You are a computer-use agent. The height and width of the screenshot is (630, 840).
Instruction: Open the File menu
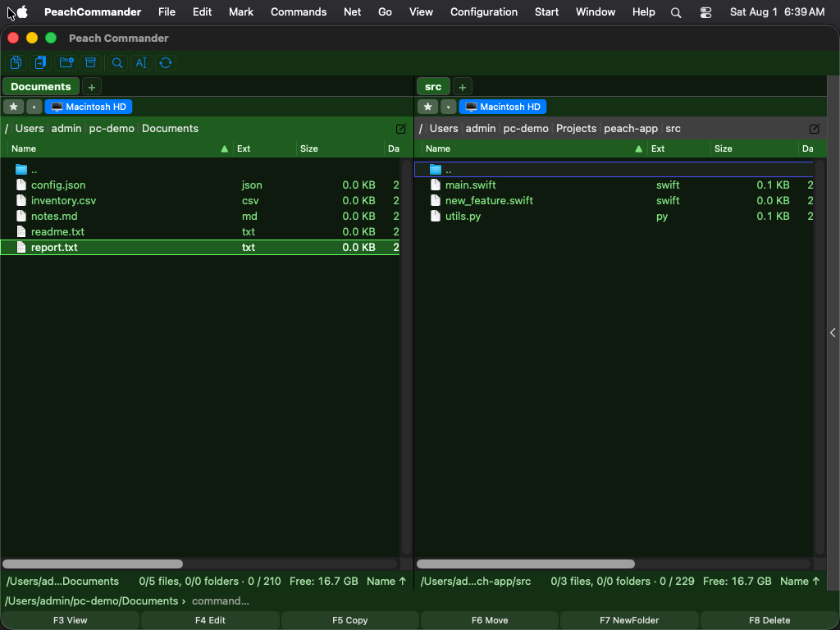click(x=167, y=11)
